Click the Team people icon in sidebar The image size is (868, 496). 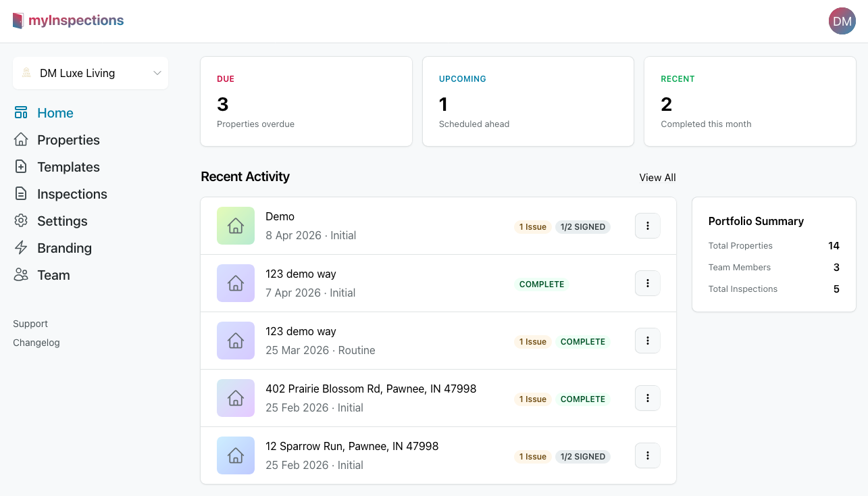(x=21, y=275)
